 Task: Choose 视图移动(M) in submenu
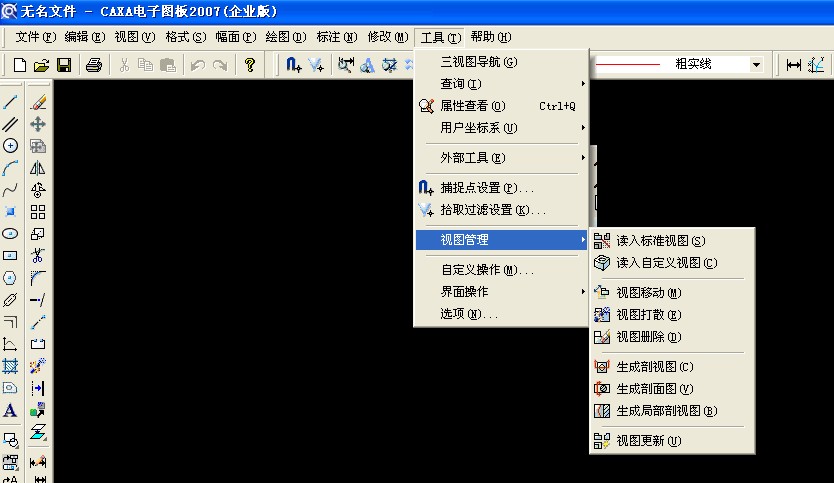672,293
